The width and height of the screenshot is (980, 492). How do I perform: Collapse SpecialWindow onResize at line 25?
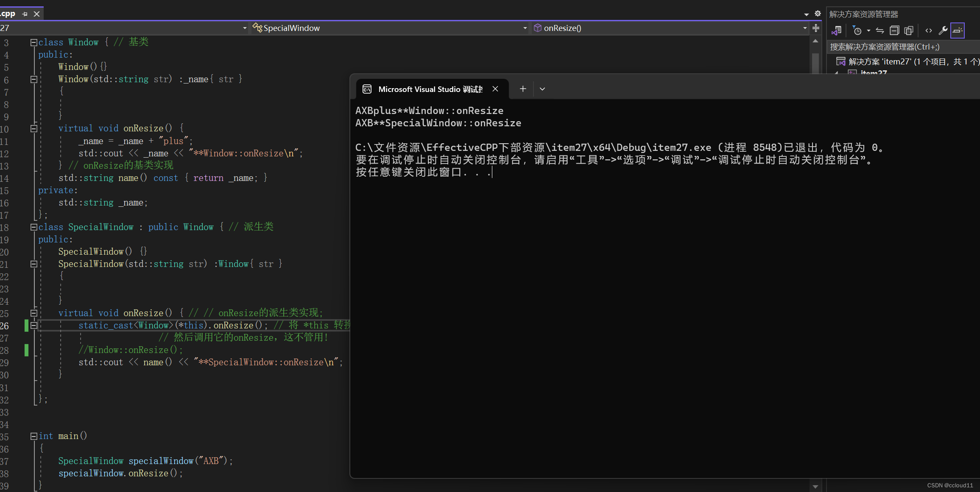[34, 313]
